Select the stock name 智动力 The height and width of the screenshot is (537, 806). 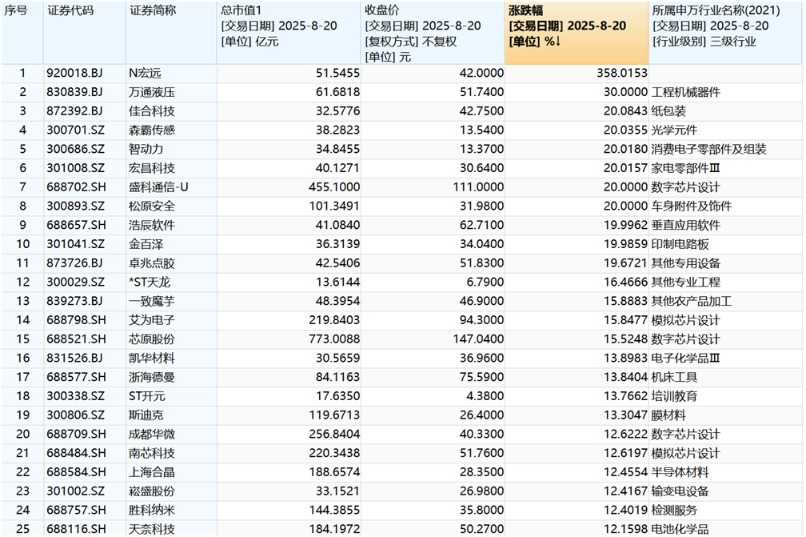click(146, 149)
